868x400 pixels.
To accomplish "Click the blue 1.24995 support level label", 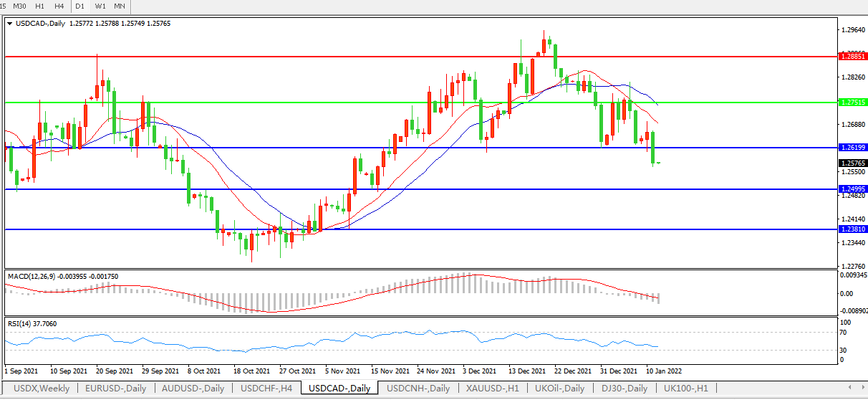I will [x=852, y=189].
